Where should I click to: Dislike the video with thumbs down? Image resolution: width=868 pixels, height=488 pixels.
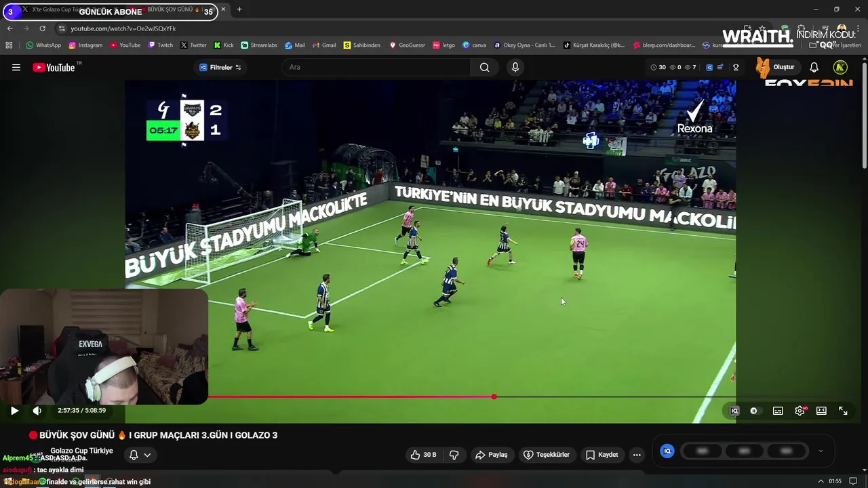click(x=454, y=455)
